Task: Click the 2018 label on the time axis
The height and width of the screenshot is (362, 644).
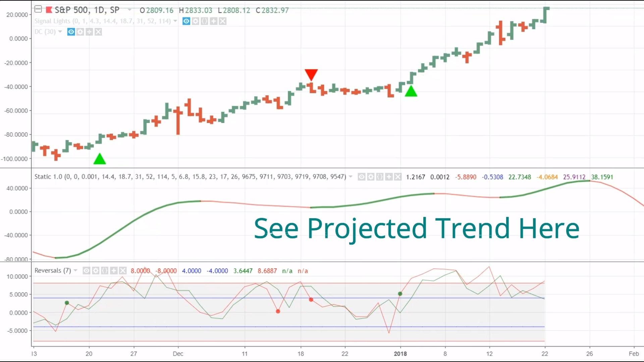Action: coord(400,354)
